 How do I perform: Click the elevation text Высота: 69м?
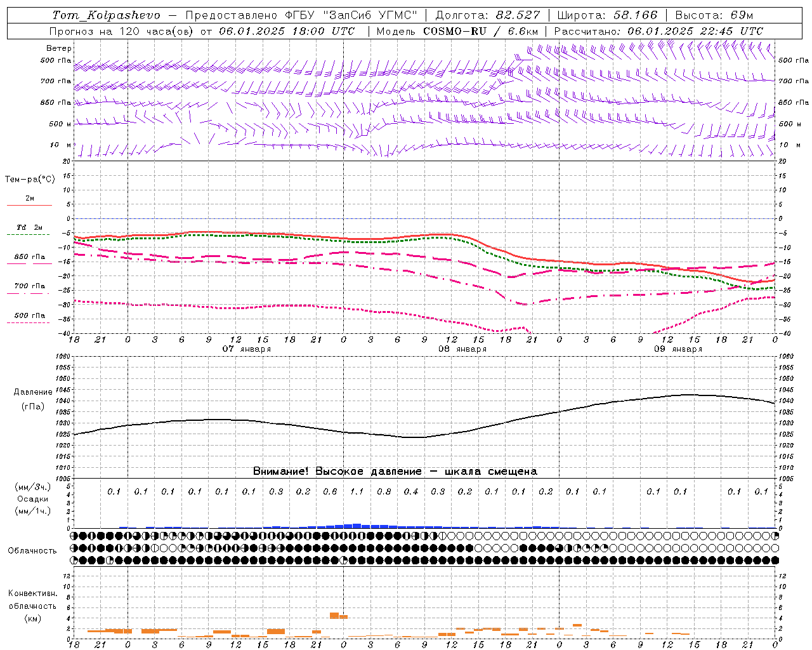pyautogui.click(x=714, y=15)
